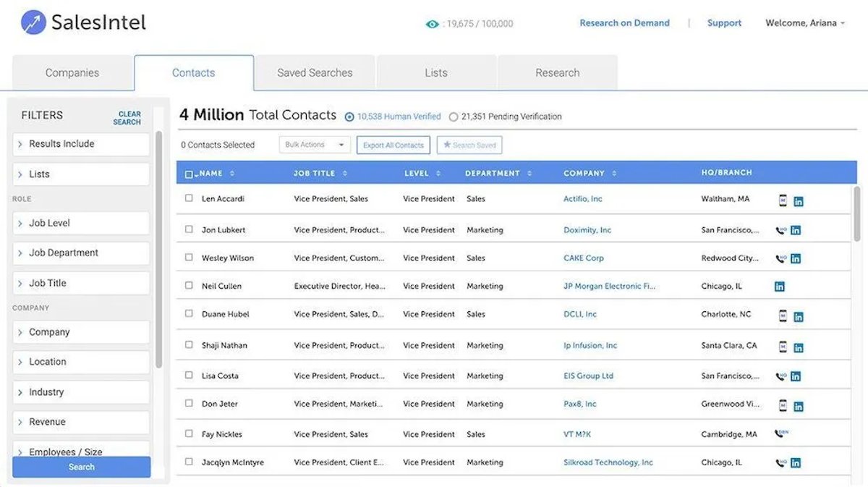Sort table by Job Title arrows
This screenshot has height=487, width=868.
[x=345, y=174]
